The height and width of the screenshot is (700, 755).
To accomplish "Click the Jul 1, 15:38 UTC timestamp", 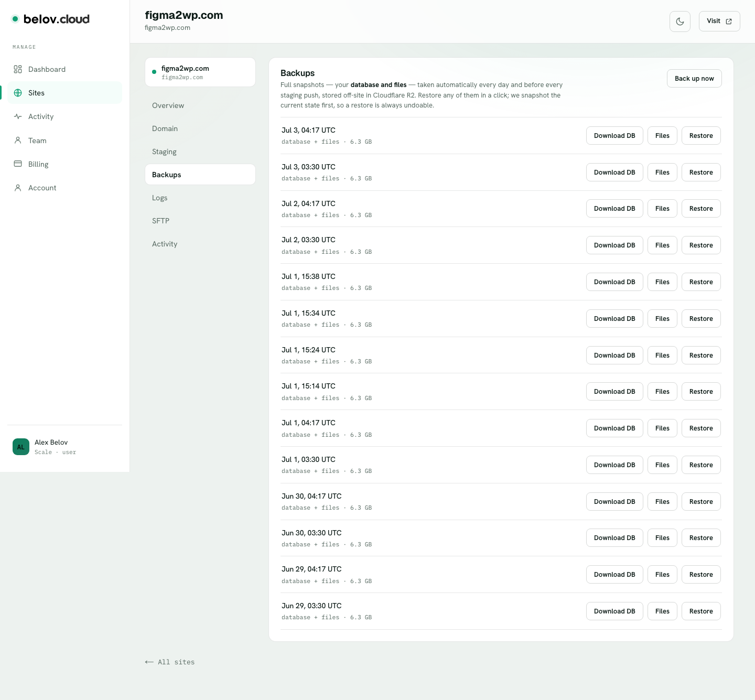I will pos(308,276).
